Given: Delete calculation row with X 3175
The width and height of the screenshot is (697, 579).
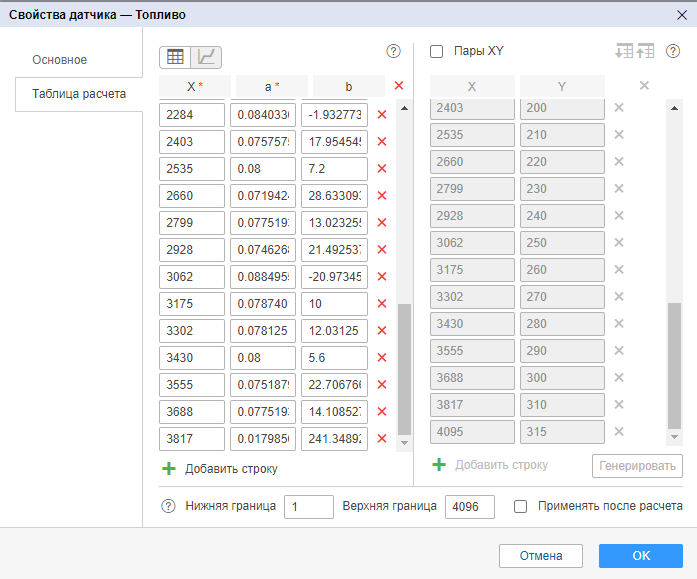Looking at the screenshot, I should point(381,303).
